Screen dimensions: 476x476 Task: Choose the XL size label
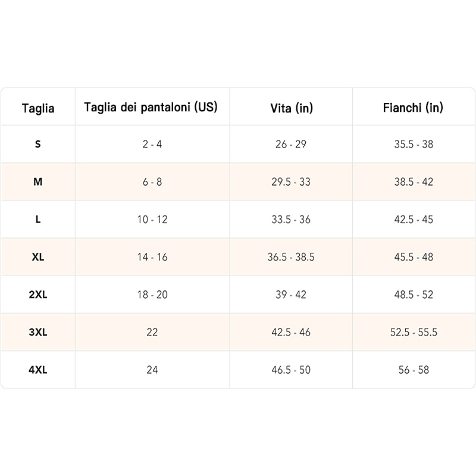[38, 257]
